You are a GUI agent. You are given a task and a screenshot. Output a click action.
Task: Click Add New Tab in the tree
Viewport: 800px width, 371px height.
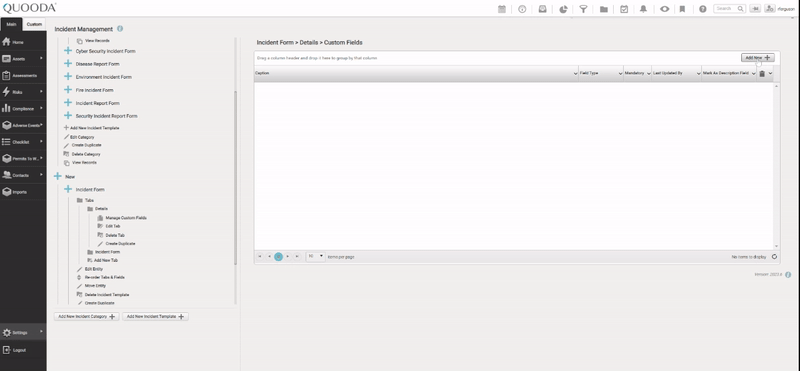tap(106, 260)
